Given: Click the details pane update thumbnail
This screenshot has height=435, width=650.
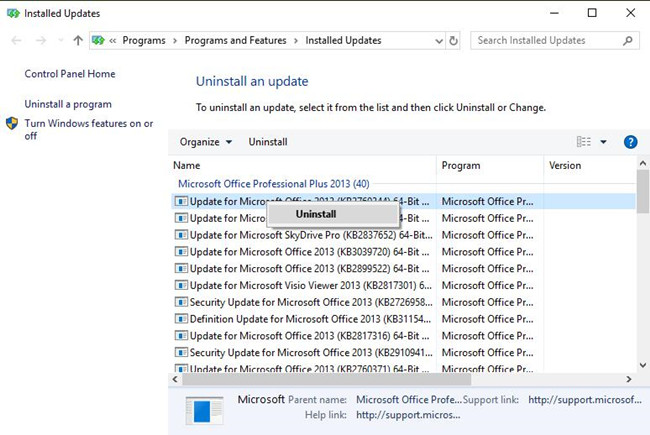Looking at the screenshot, I should point(204,411).
